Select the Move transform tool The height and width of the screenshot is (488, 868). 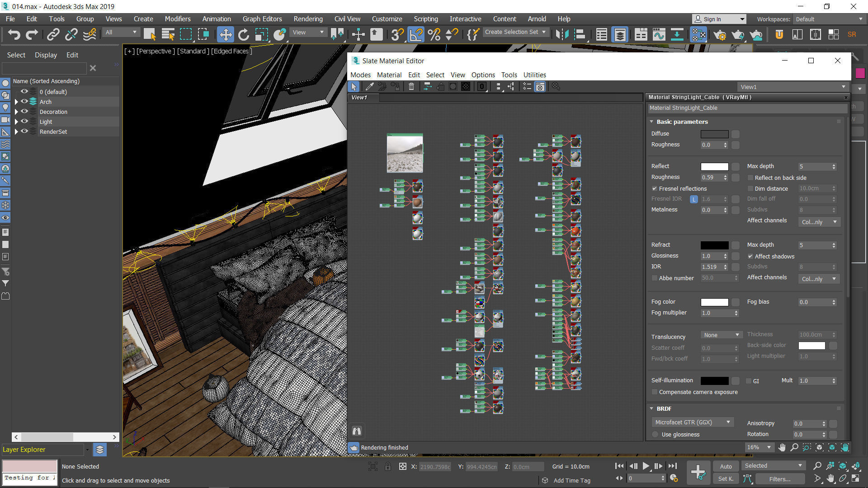point(225,35)
